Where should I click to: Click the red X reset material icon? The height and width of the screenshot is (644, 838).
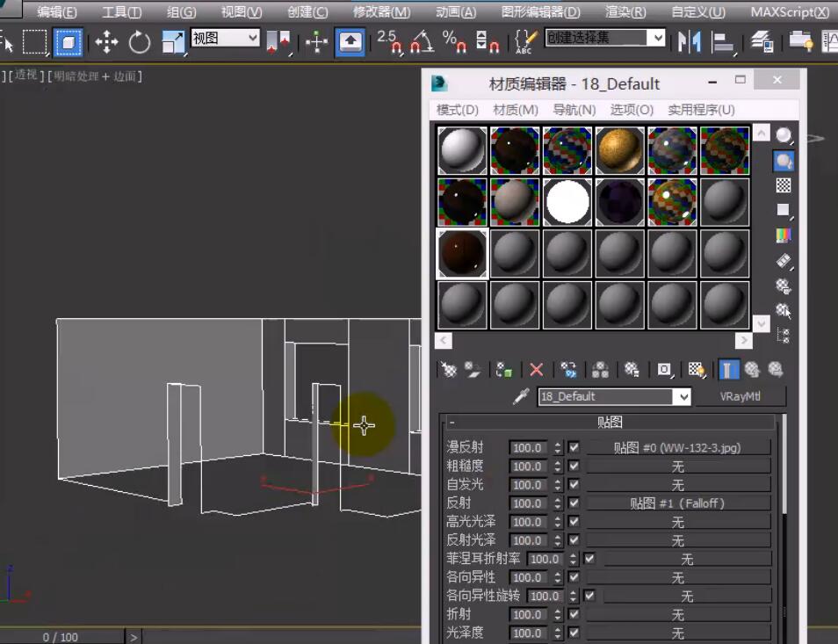[536, 370]
